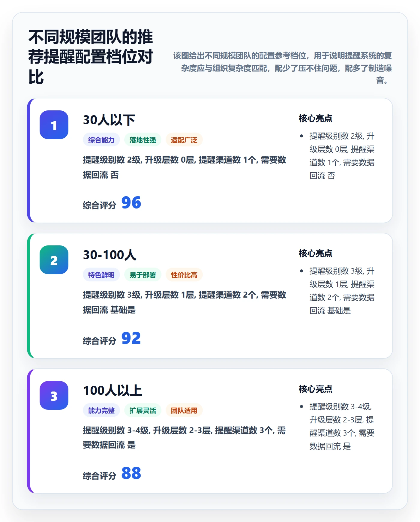Select the 能力完整 tag
Screen dimensions: 420x522
click(x=101, y=410)
